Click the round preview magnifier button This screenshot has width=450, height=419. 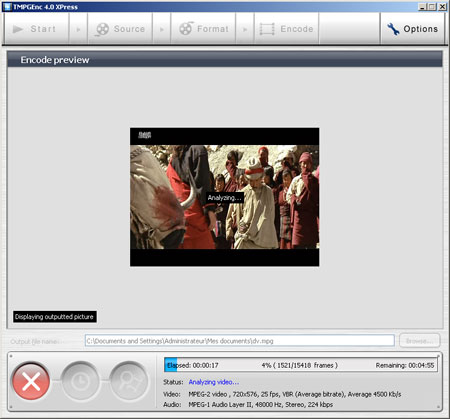[x=129, y=381]
